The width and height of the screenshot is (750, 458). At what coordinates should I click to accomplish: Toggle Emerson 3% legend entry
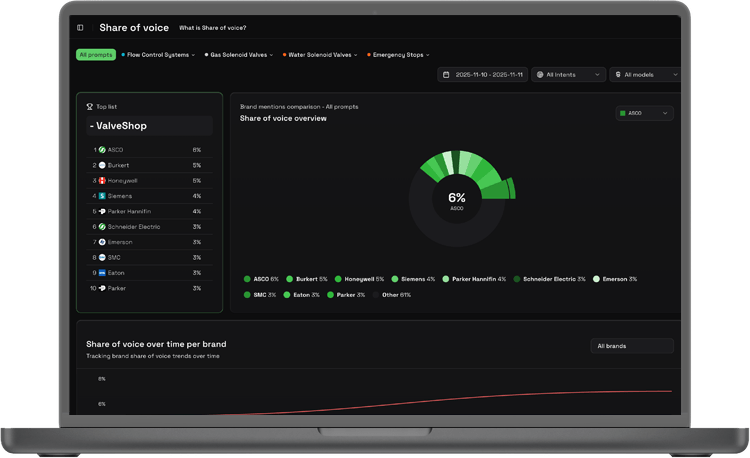(615, 279)
